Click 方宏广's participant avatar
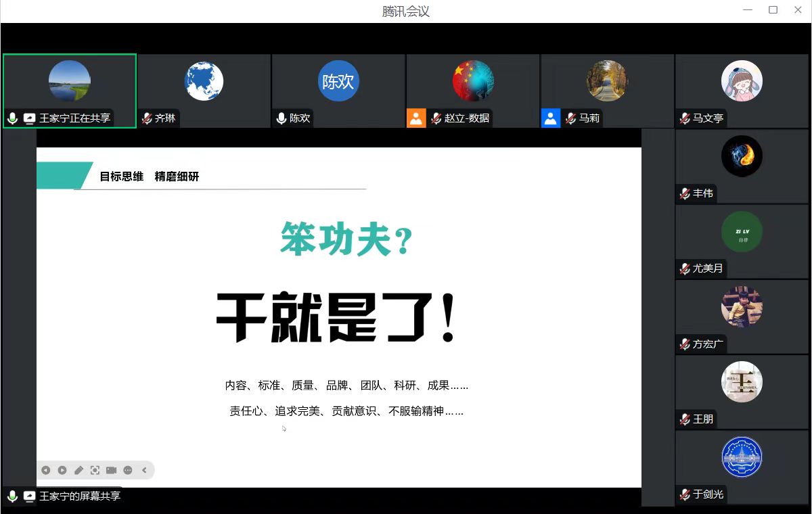Screen dimensions: 812x514 (742, 306)
